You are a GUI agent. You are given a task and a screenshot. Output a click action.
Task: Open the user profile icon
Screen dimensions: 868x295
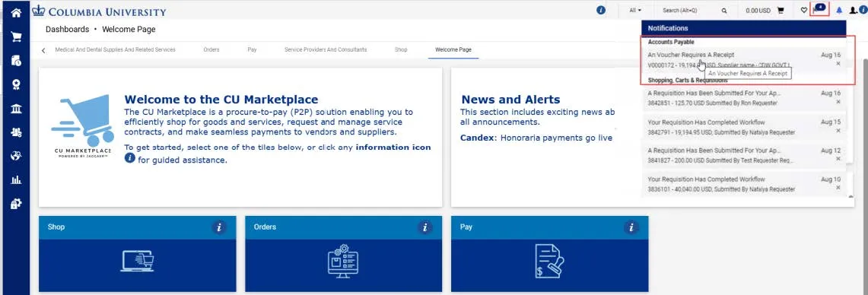[x=853, y=11]
